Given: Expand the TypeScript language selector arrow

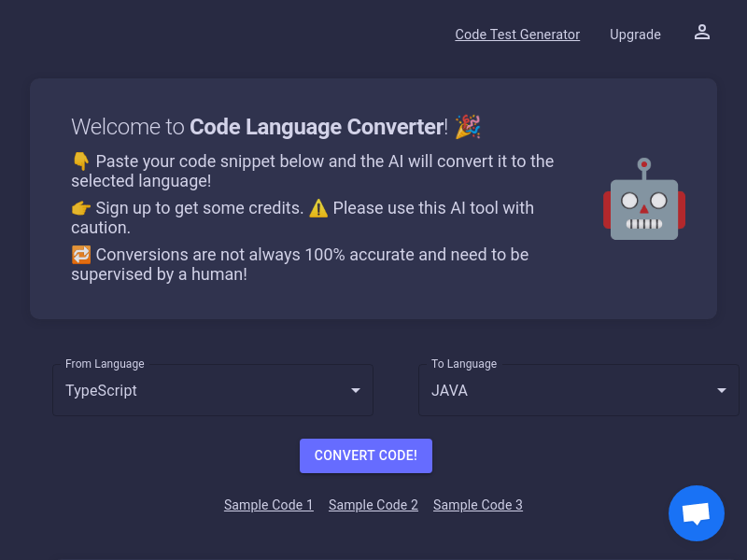Looking at the screenshot, I should tap(355, 390).
